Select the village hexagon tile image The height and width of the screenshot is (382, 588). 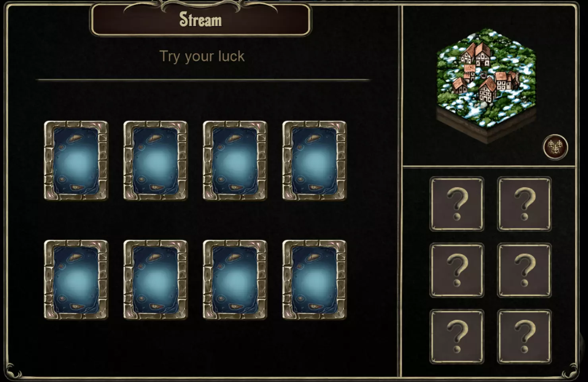click(486, 85)
